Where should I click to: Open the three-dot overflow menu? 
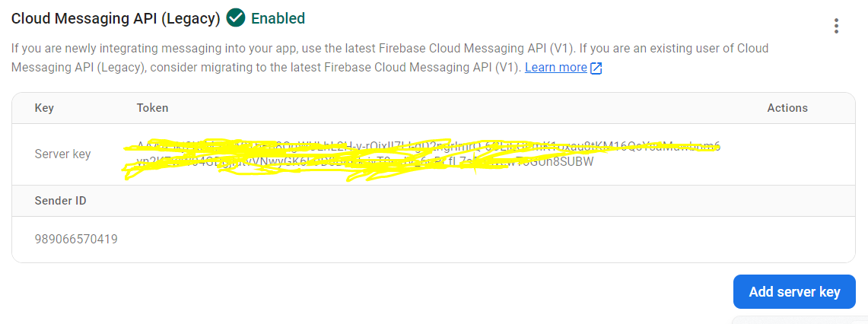(836, 25)
